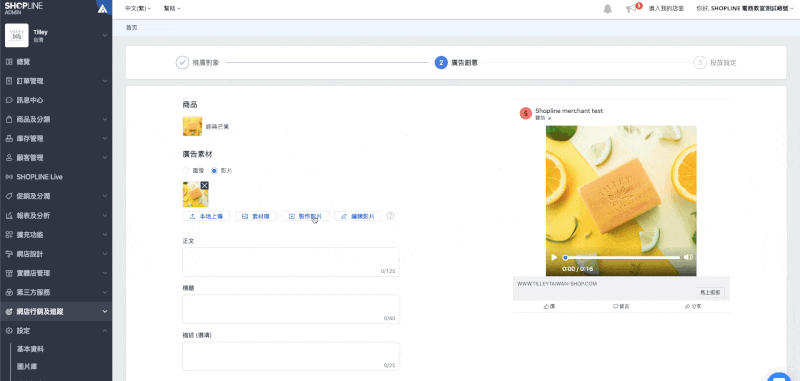The width and height of the screenshot is (800, 381).
Task: Click the 第三方服務 icon
Action: [9, 292]
